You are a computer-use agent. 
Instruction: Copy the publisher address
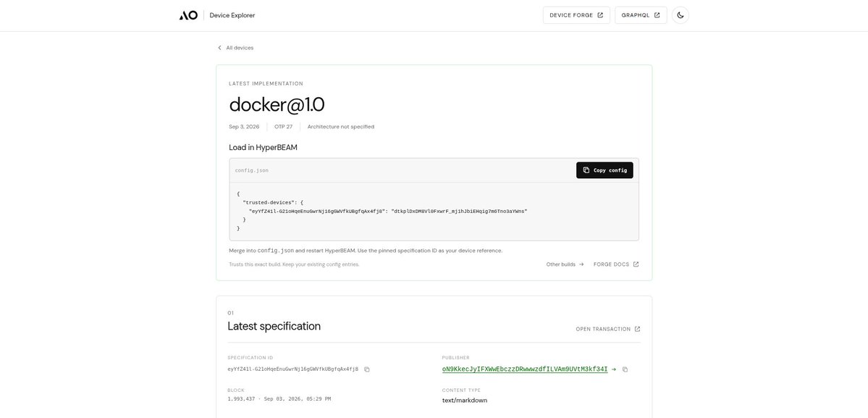click(625, 369)
